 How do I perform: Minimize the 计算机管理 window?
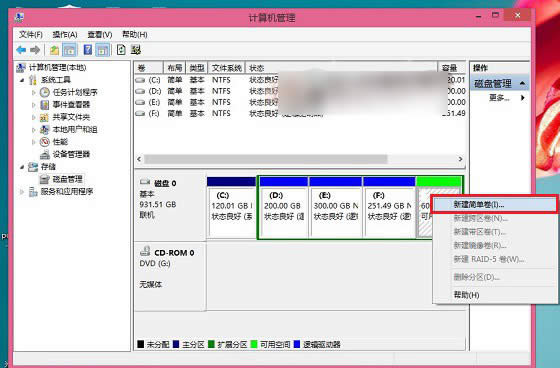479,16
